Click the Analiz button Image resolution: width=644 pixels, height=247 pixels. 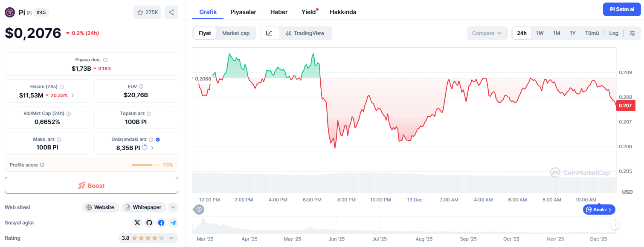click(599, 210)
